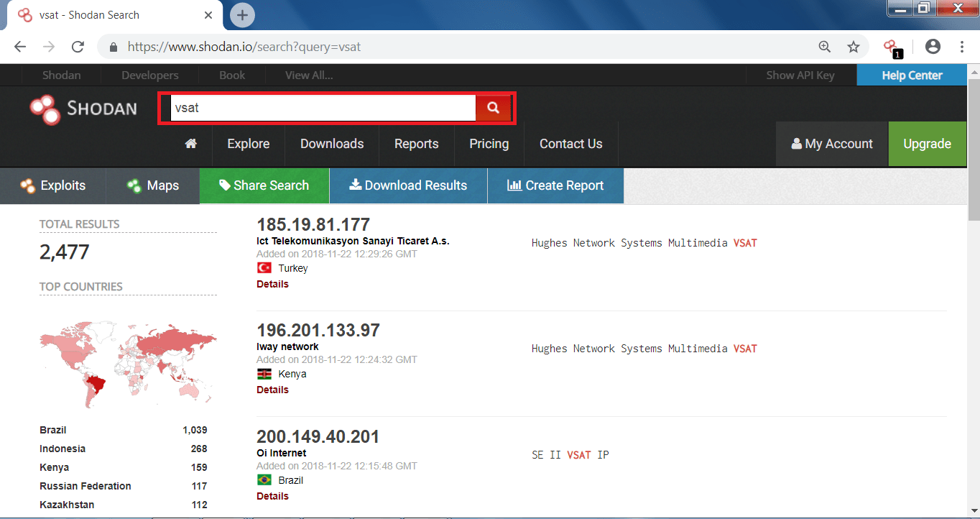This screenshot has width=980, height=519.
Task: Open Details for the Kenya result
Action: point(272,390)
